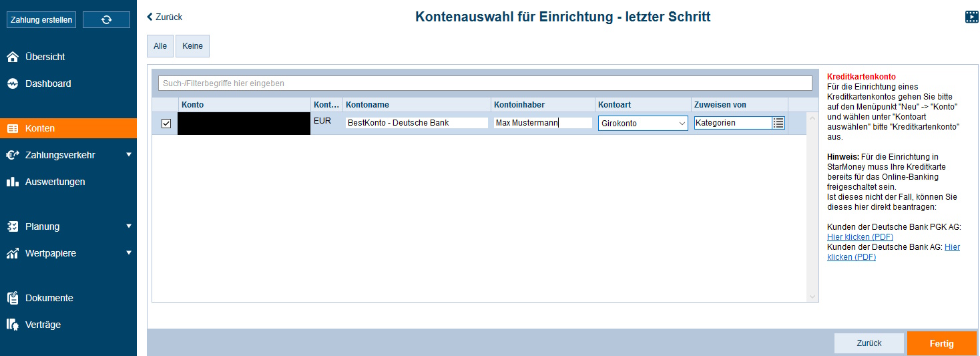
Task: Click the Auswertungen bar chart icon
Action: point(13,182)
